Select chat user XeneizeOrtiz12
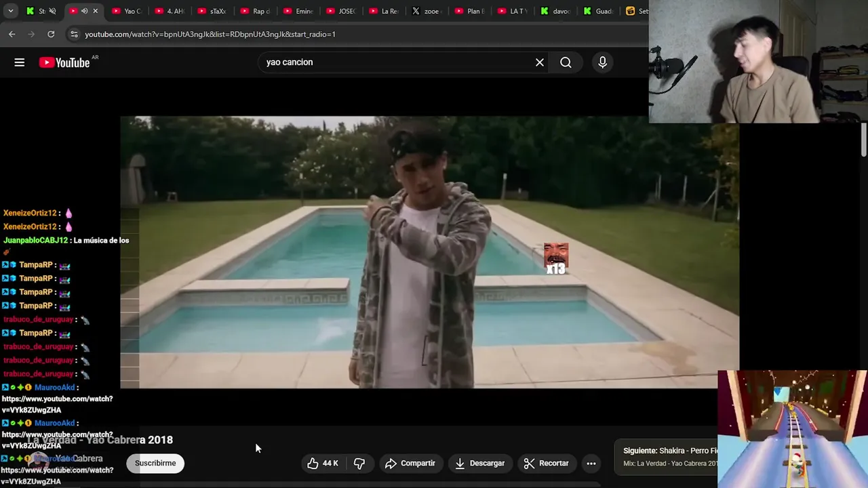 point(30,213)
